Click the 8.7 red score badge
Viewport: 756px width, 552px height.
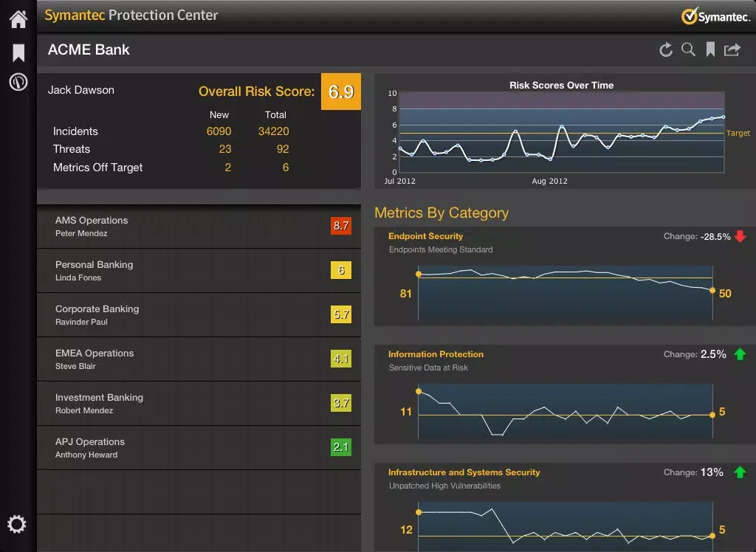pyautogui.click(x=341, y=226)
